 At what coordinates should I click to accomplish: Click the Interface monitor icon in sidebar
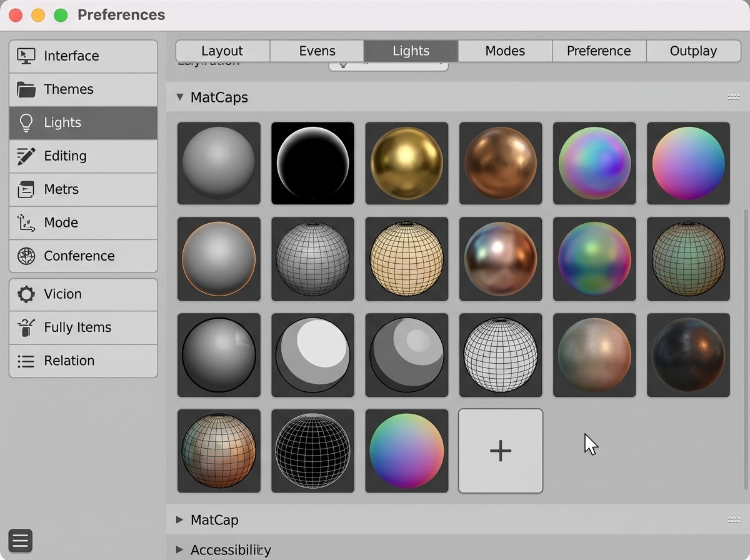[x=26, y=56]
